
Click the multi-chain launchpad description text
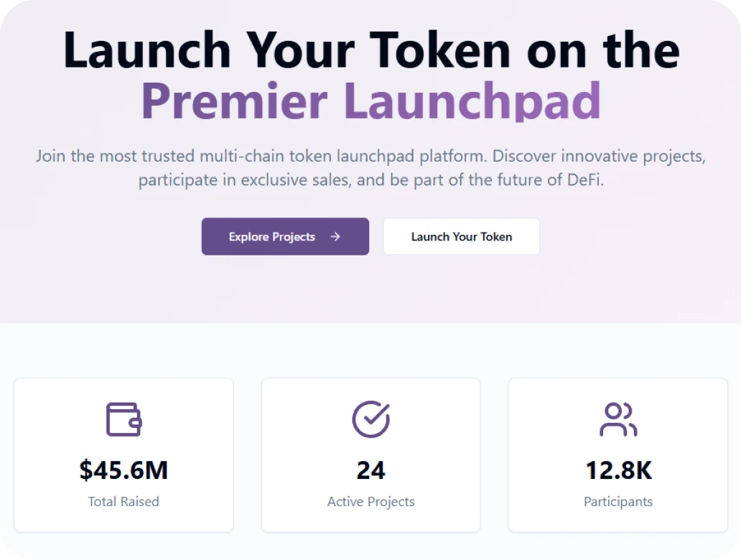coord(370,156)
